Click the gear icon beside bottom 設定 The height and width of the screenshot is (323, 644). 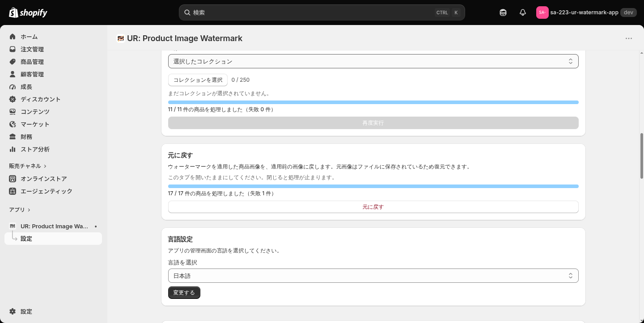[13, 311]
